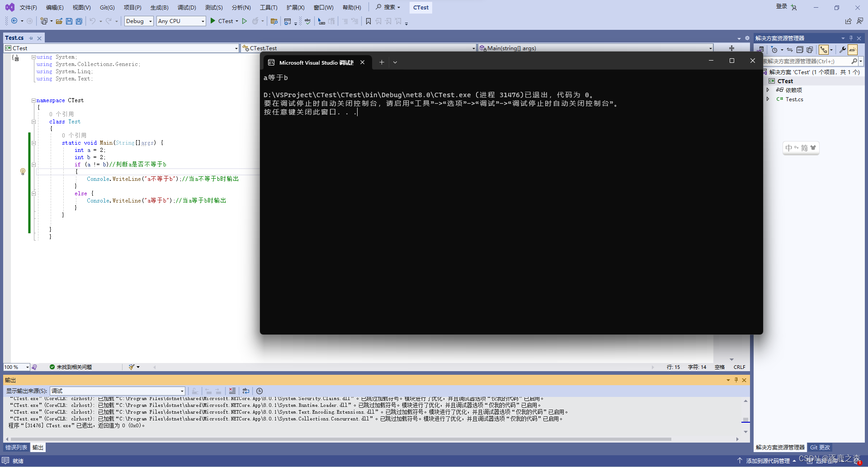
Task: Switch to the Git 更改 tab
Action: pyautogui.click(x=820, y=448)
